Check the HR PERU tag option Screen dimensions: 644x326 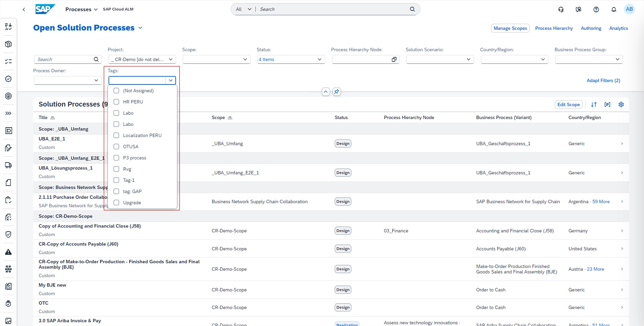pos(116,102)
